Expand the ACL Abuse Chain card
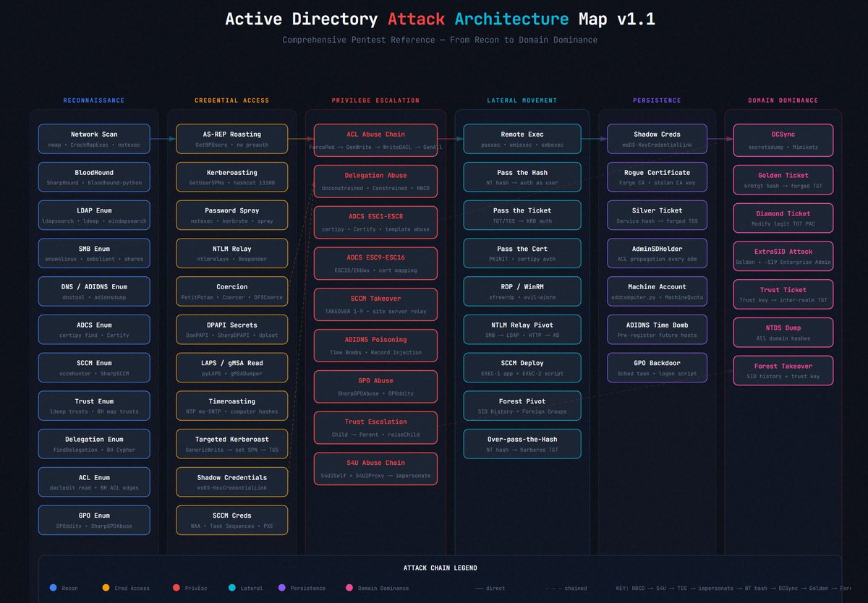 [x=375, y=139]
